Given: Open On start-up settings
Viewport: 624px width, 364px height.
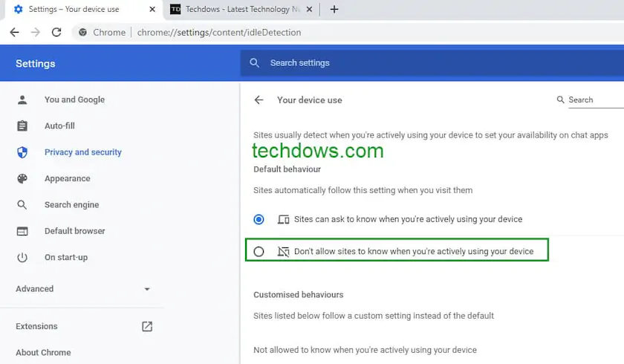Looking at the screenshot, I should (66, 257).
